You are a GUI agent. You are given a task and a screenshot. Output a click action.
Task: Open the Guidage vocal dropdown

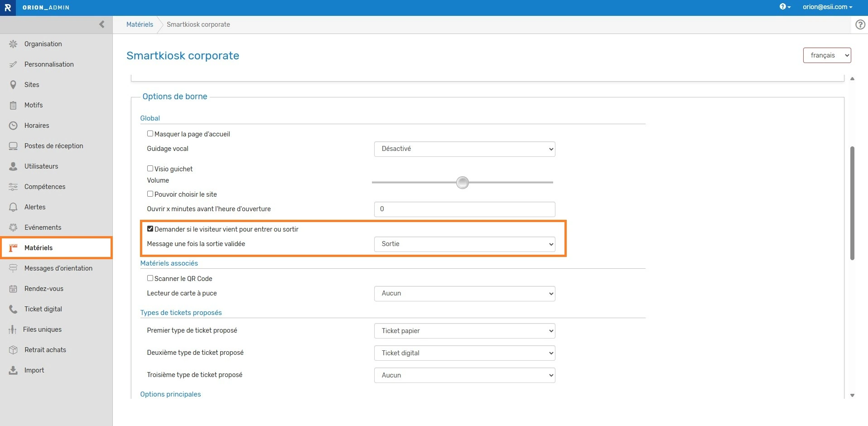click(464, 149)
